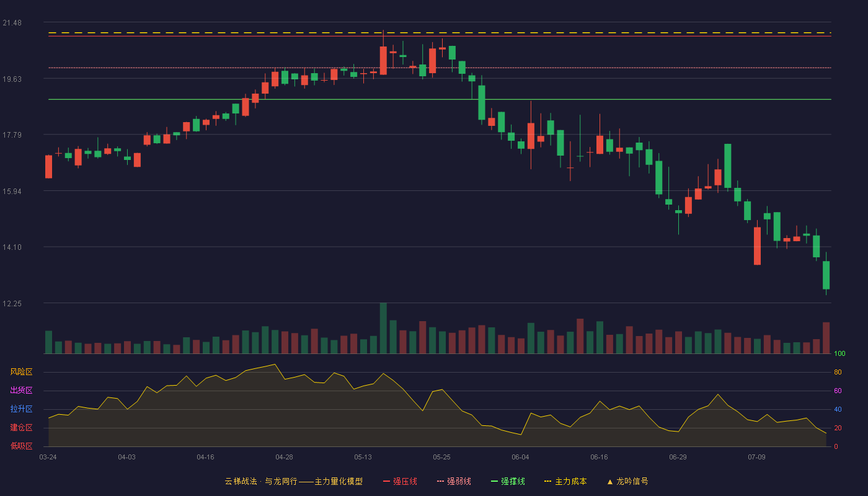Click the 06-04 date label

[x=520, y=457]
